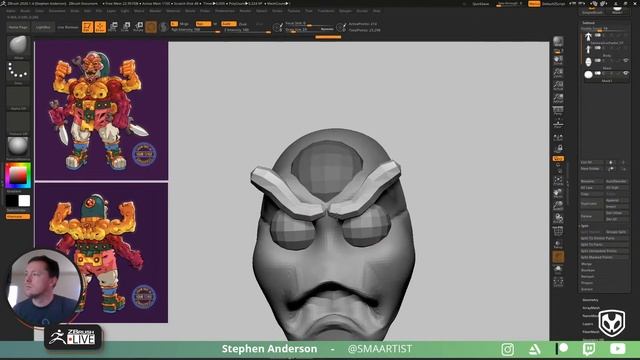Select the white secondary color swatch
Viewport: 640px width, 360px height.
click(x=24, y=200)
